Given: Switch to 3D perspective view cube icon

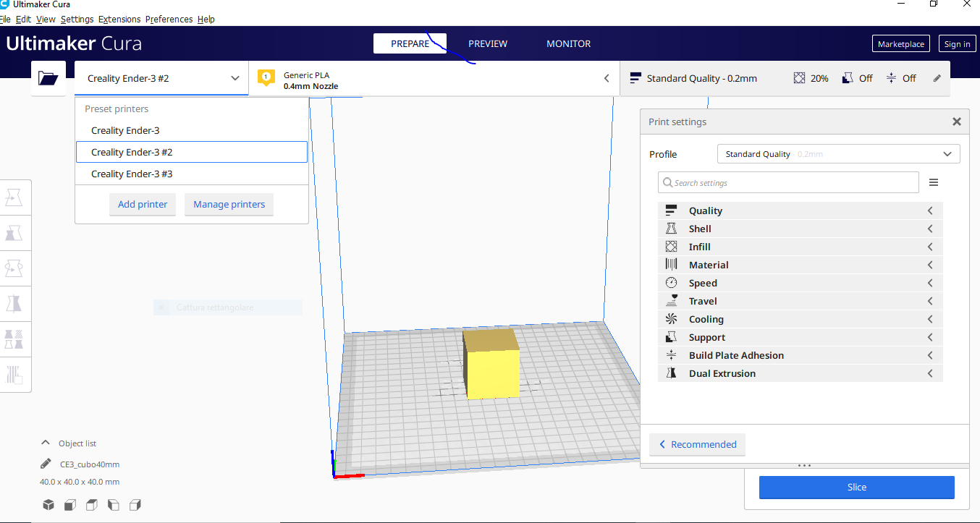Looking at the screenshot, I should 48,505.
